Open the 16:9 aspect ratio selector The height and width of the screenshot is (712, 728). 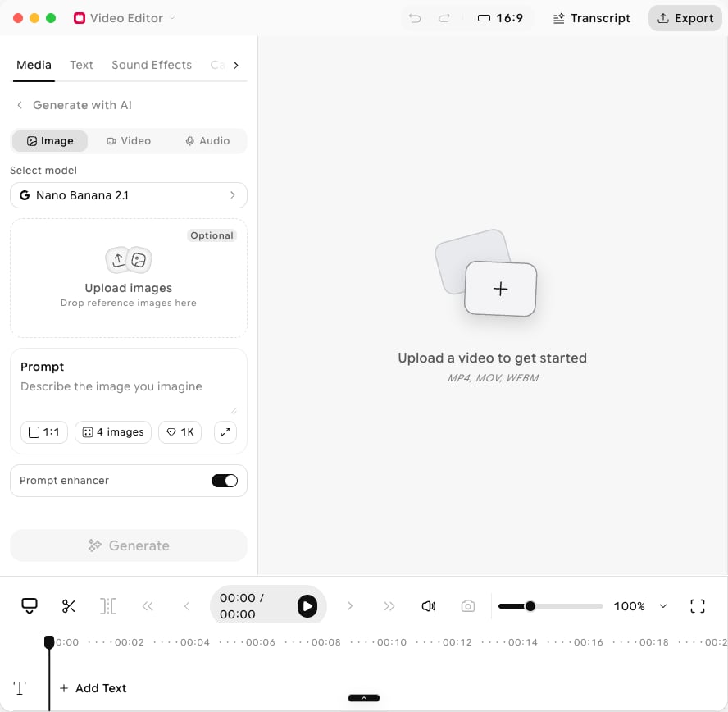click(500, 18)
